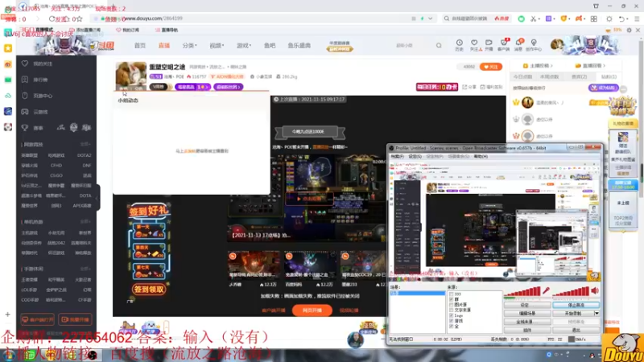Viewport: 644px width, 362px height.
Task: Open 开播 camera icon in header
Action: (x=489, y=43)
